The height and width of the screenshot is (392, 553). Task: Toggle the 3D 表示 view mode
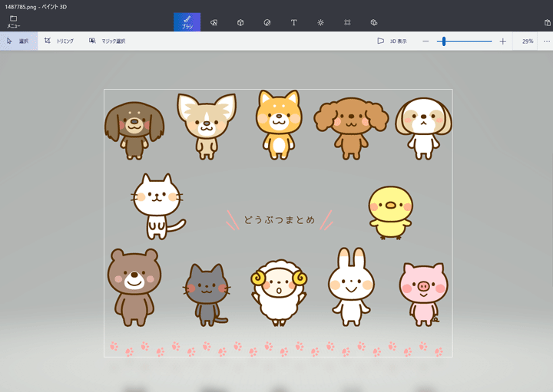392,41
